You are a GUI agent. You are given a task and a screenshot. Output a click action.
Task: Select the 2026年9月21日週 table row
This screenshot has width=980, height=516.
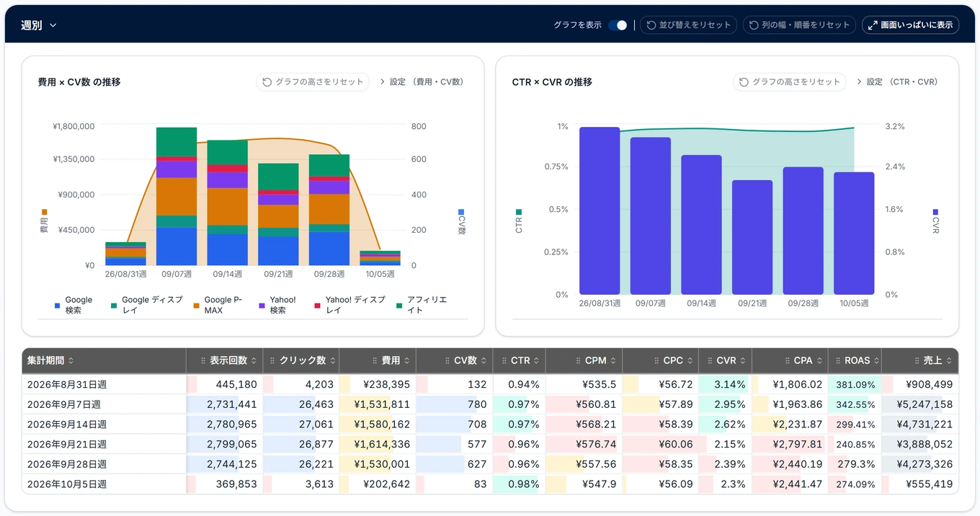pyautogui.click(x=490, y=444)
